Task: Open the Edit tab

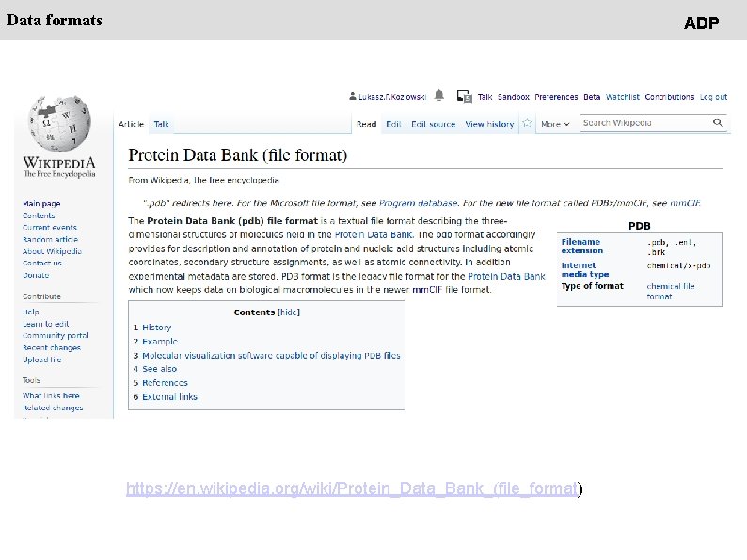Action: 393,124
